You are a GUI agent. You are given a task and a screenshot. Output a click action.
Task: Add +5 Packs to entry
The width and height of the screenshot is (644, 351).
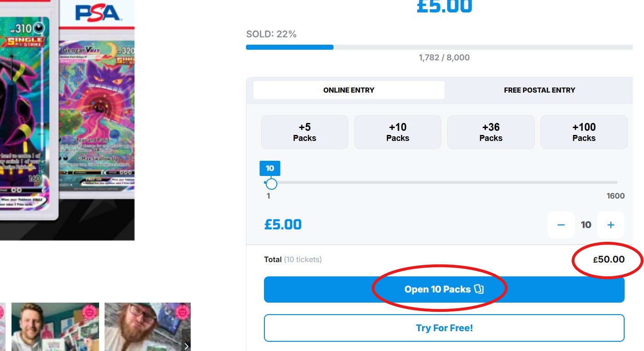click(x=304, y=132)
